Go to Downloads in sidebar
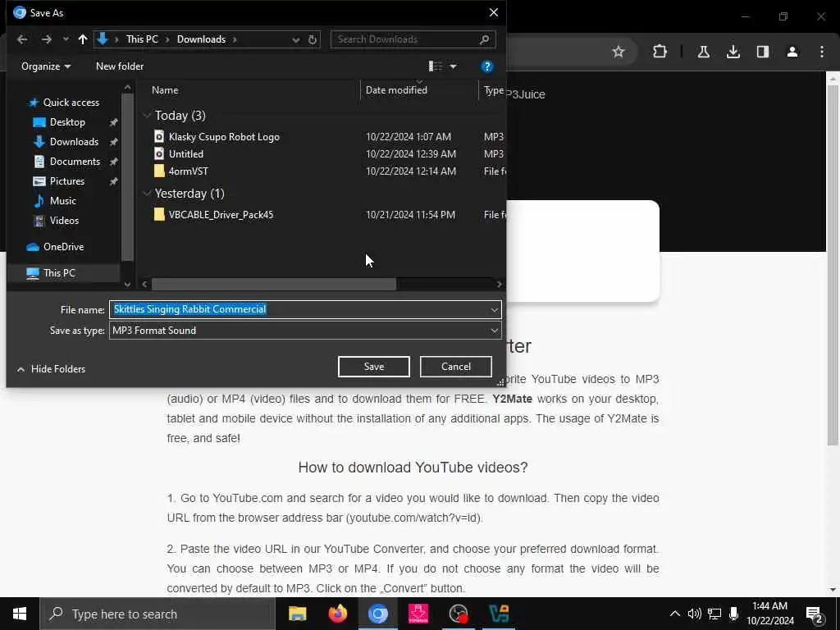Viewport: 840px width, 630px height. pyautogui.click(x=74, y=142)
